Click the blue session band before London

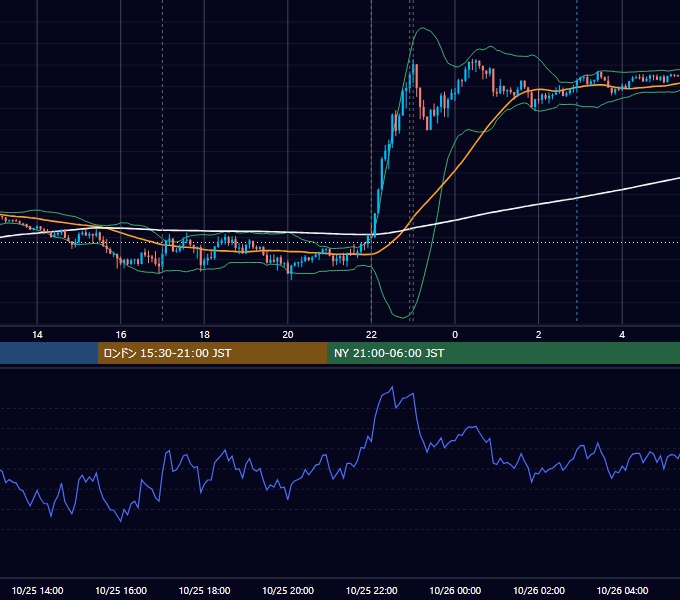[x=49, y=353]
